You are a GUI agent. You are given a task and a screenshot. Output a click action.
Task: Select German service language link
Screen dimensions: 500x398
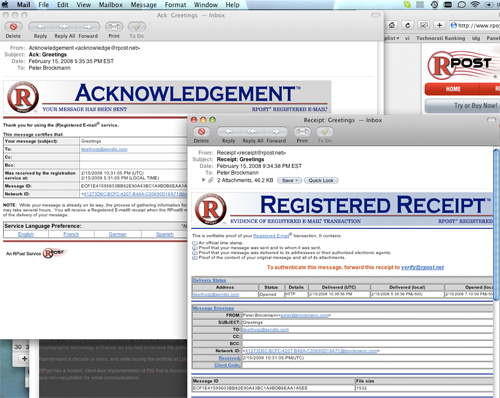118,234
